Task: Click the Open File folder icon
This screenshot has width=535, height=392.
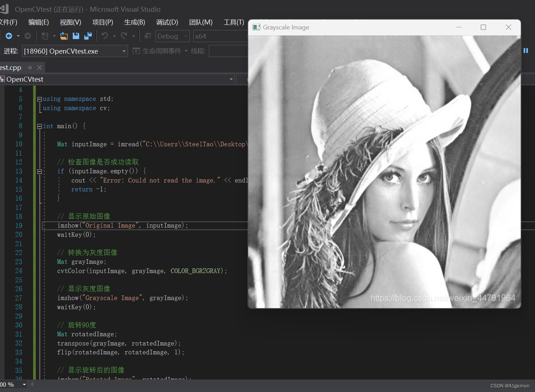Action: pos(64,36)
